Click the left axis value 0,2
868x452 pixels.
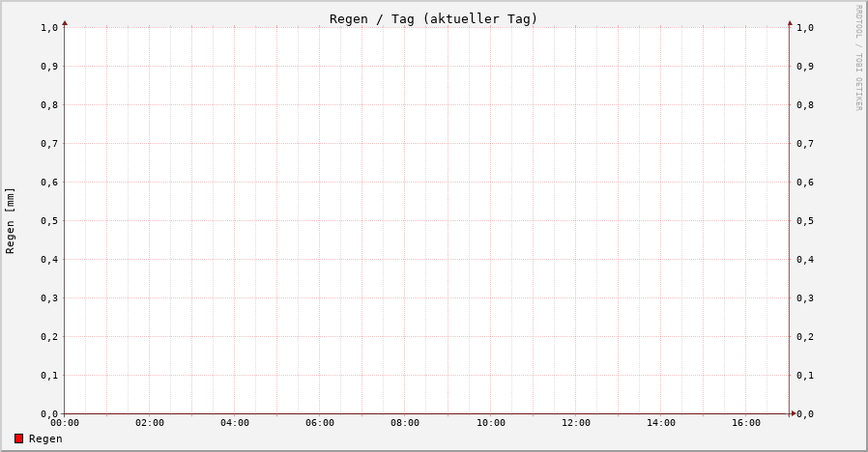pos(49,337)
